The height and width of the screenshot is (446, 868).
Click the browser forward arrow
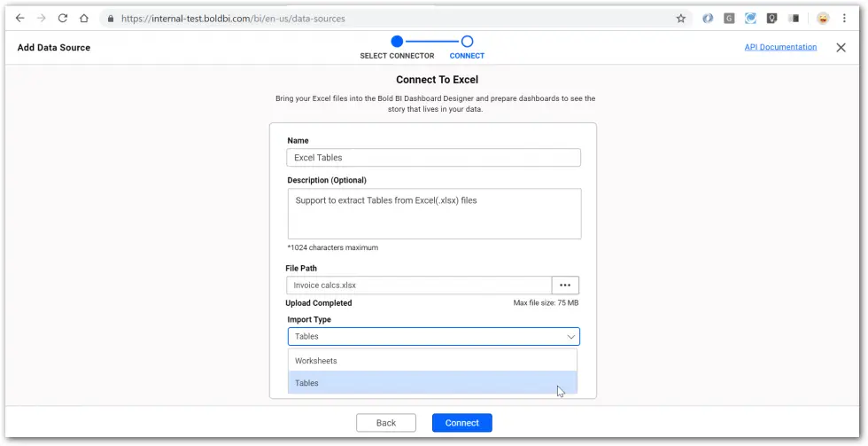[x=41, y=18]
